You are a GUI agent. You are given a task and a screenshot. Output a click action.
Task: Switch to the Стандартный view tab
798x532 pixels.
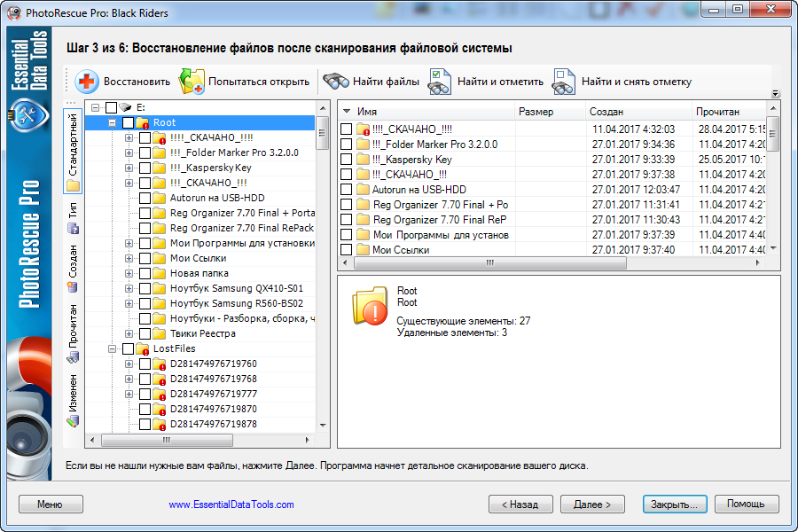(73, 152)
